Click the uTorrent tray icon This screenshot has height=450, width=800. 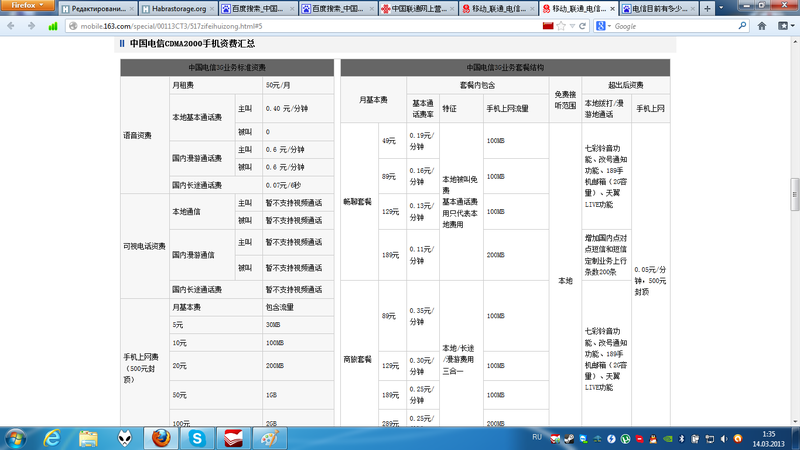(625, 439)
